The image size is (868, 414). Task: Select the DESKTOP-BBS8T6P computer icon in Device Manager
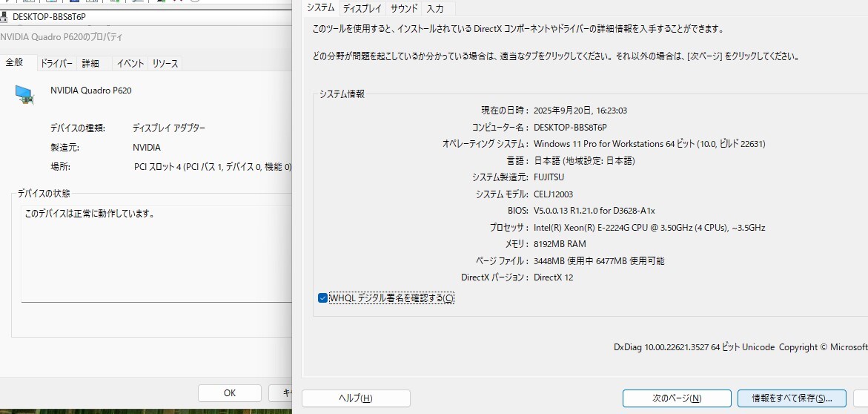[x=3, y=16]
